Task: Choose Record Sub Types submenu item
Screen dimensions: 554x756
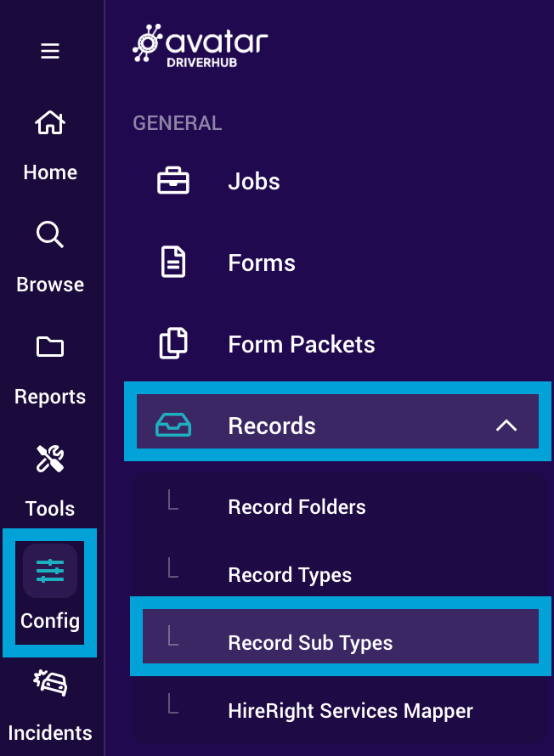Action: pos(310,643)
